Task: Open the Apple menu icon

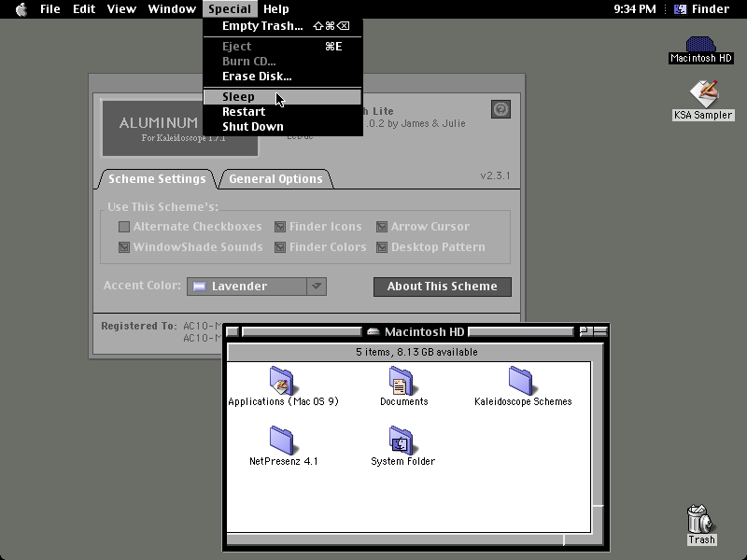Action: tap(21, 9)
